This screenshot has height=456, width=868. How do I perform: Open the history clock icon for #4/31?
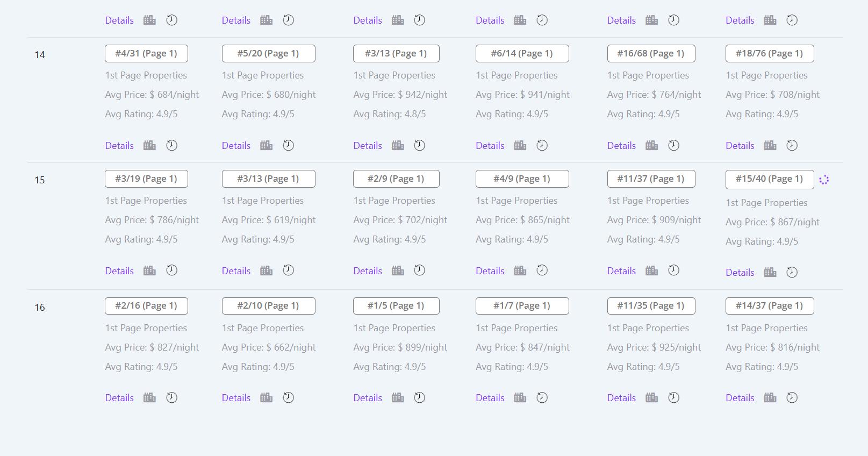[x=171, y=145]
